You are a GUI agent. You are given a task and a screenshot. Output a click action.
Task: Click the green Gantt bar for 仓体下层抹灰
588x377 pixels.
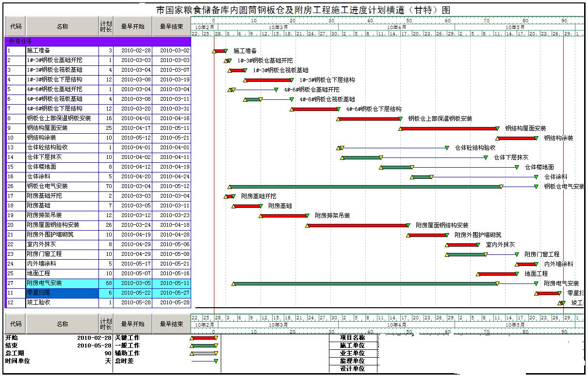tap(361, 157)
